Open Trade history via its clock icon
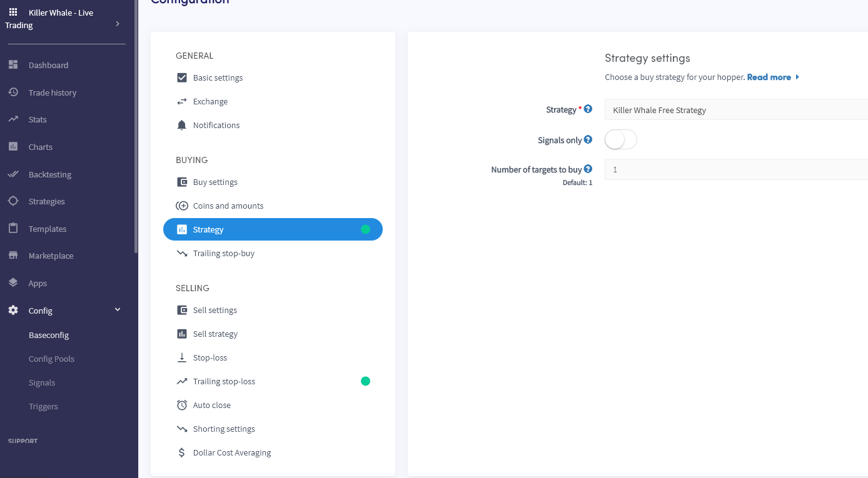Image resolution: width=868 pixels, height=478 pixels. click(13, 92)
